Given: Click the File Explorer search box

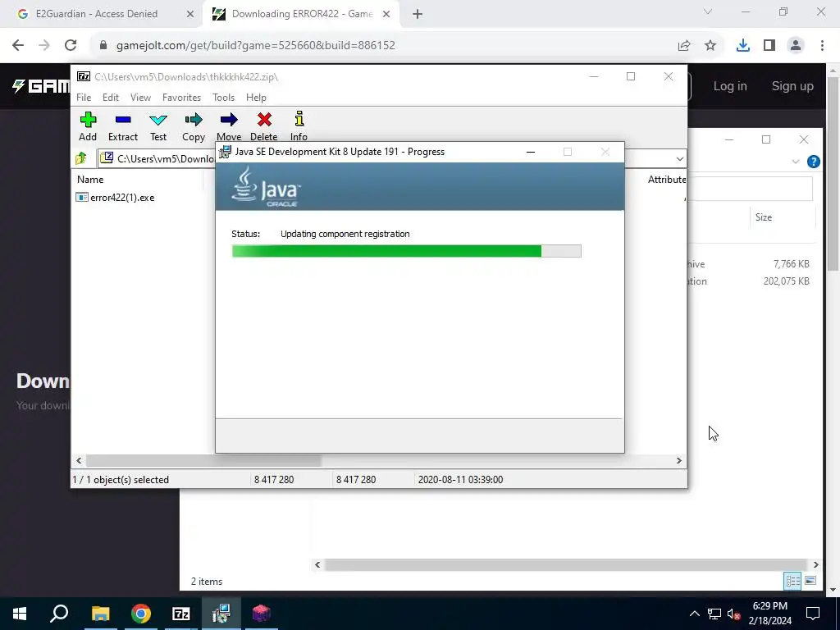Looking at the screenshot, I should click(750, 189).
